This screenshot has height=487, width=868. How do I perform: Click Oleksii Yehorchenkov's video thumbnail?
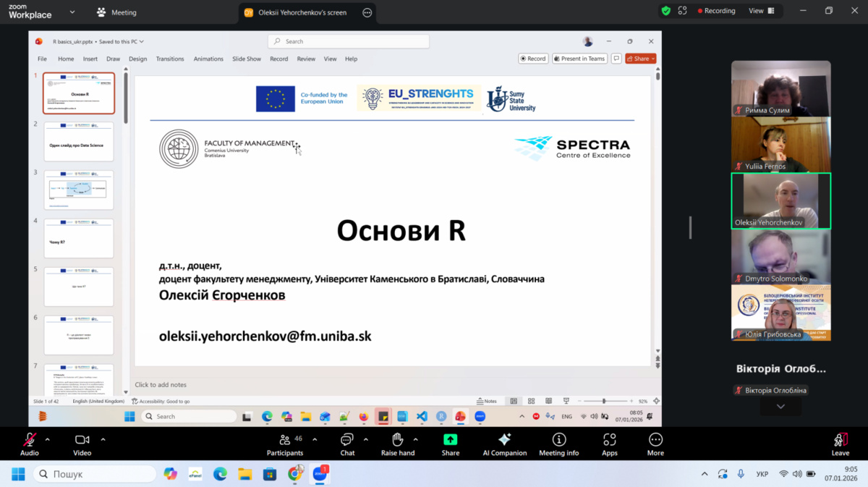click(780, 200)
